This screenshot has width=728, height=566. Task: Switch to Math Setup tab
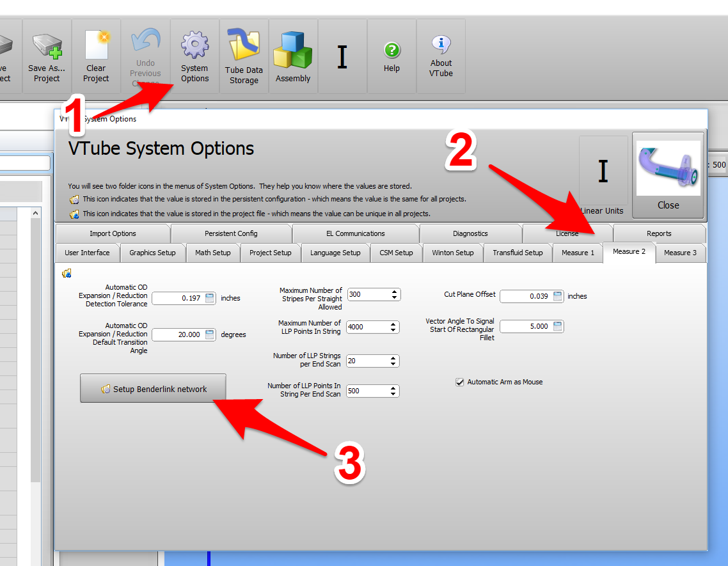pyautogui.click(x=212, y=253)
